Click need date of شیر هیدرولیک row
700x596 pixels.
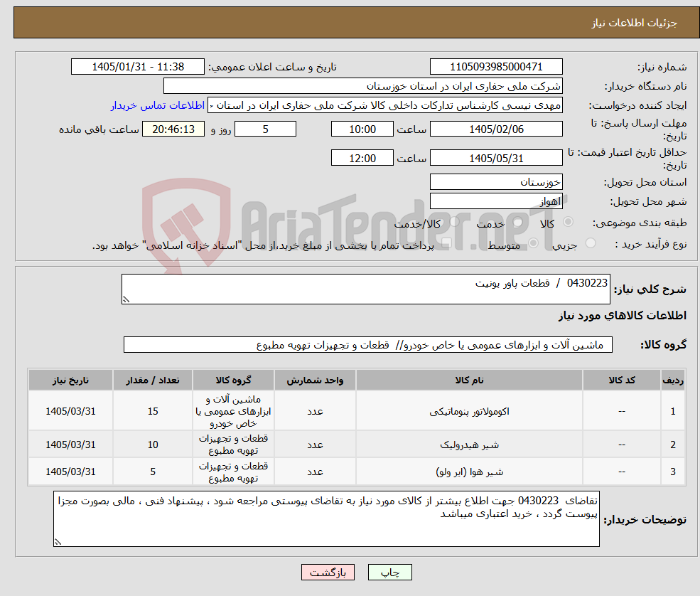(70, 445)
